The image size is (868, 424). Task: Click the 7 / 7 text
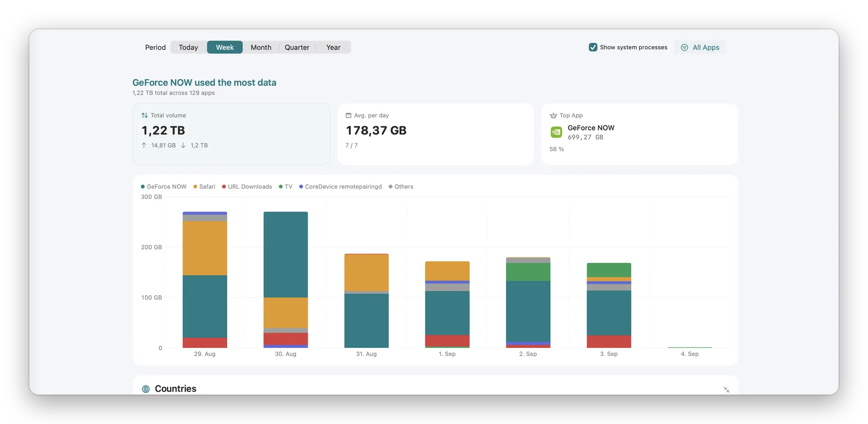[x=351, y=146]
